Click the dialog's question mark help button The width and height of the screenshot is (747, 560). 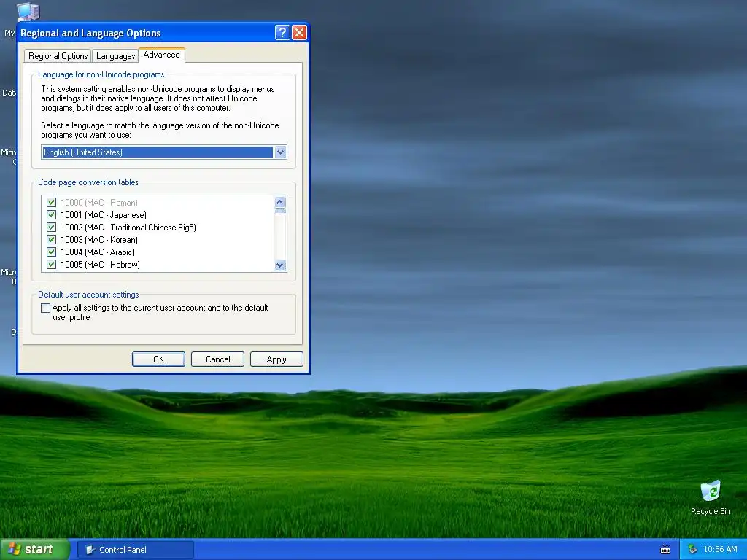tap(282, 32)
